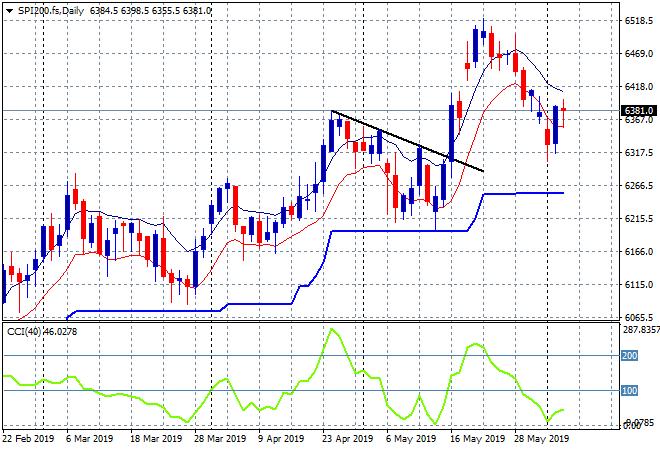
Task: Click the 6 Mar 2019 date label
Action: pyautogui.click(x=89, y=439)
